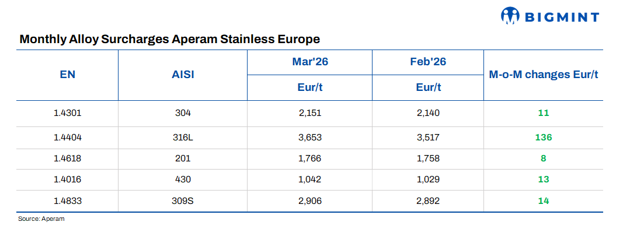Click the Source: Aperam footnote

(x=41, y=219)
